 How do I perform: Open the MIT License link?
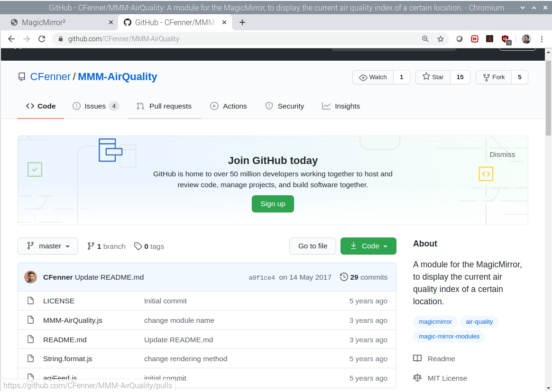coord(440,378)
